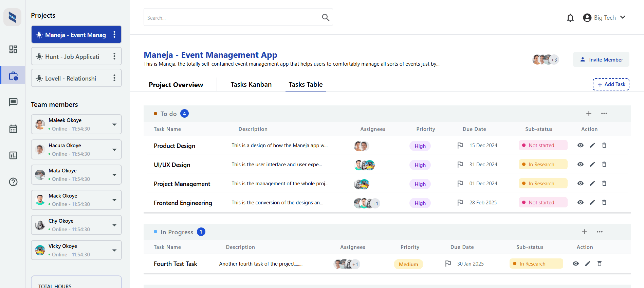Open the dashboard icon in the left sidebar

click(x=13, y=49)
